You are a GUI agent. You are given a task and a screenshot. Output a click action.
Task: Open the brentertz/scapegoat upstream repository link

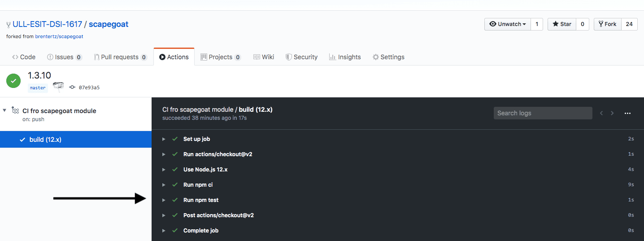coord(59,36)
